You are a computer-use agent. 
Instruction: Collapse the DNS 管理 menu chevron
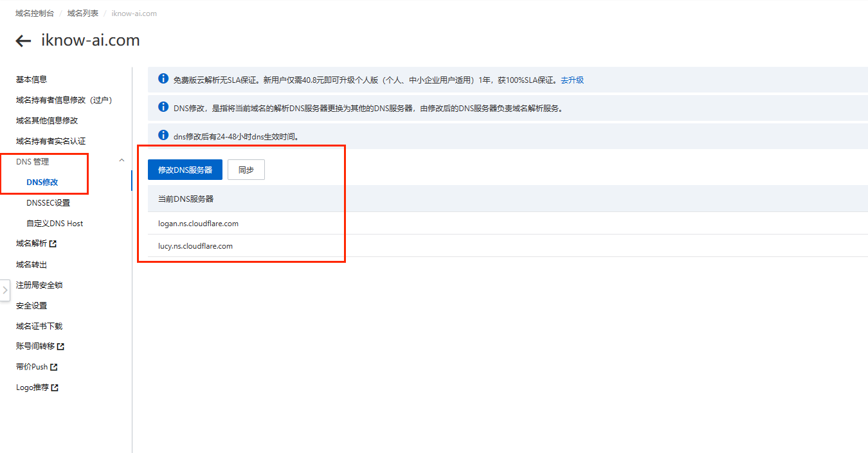(x=122, y=161)
